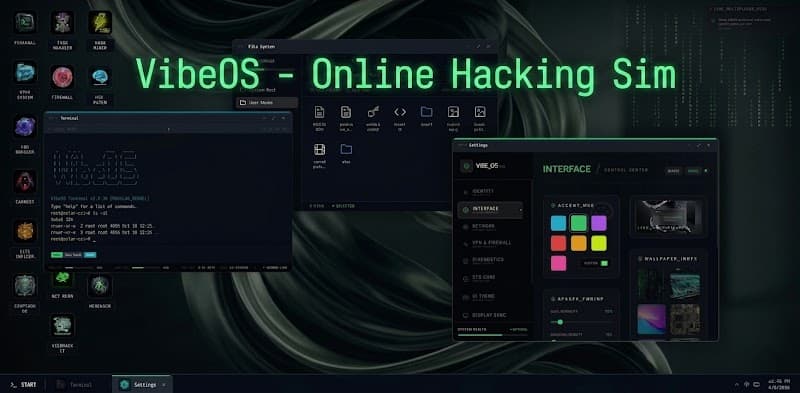Image resolution: width=800 pixels, height=393 pixels.
Task: Select the Interface section in Settings
Action: coord(490,209)
